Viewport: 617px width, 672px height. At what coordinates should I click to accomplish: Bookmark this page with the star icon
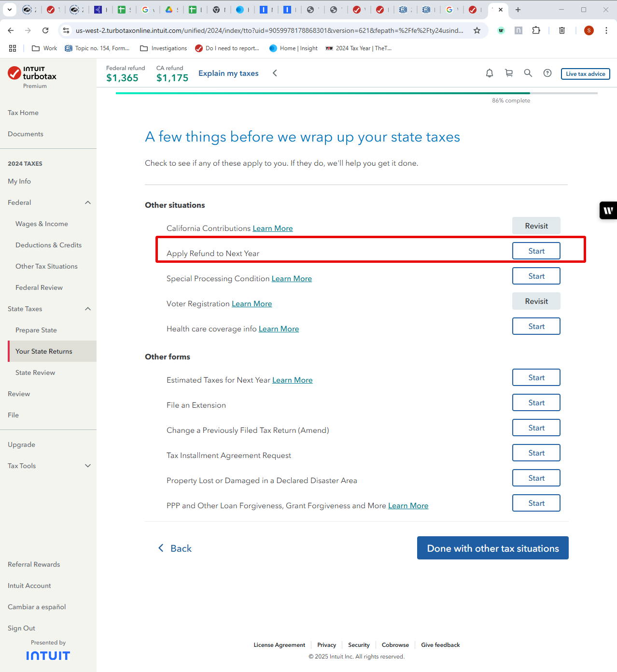477,30
